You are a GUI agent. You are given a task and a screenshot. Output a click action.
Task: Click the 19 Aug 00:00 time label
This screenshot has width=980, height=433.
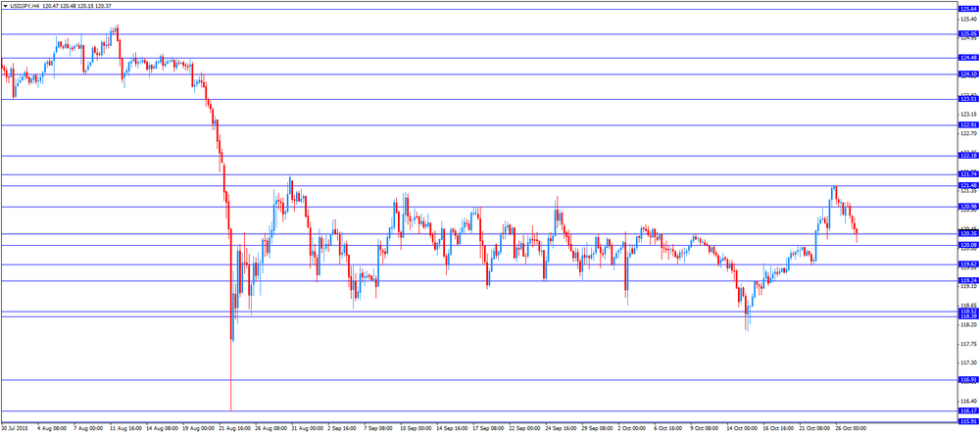[199, 429]
